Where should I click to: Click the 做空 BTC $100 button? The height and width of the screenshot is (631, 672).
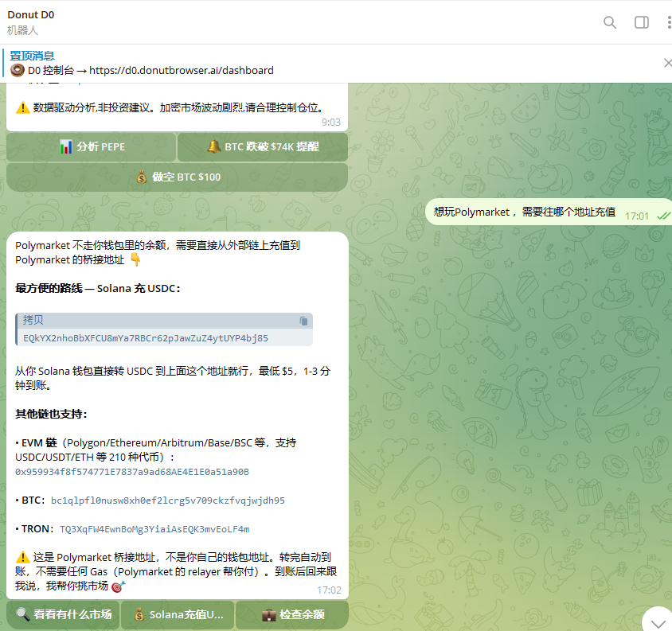tap(177, 177)
